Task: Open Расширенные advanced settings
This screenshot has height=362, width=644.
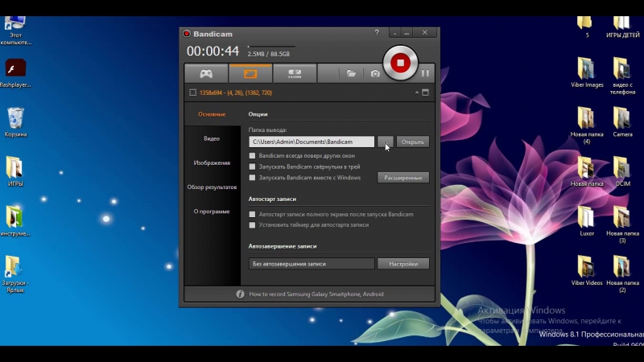Action: coord(403,178)
